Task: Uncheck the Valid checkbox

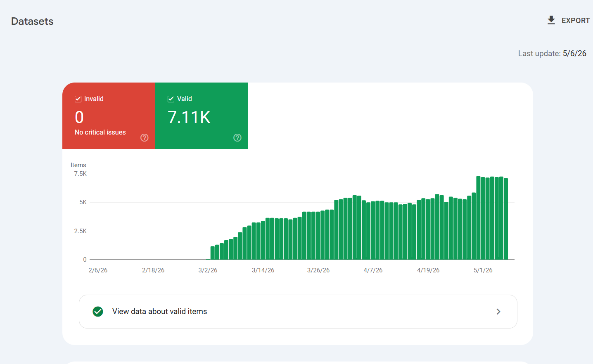Action: click(171, 99)
